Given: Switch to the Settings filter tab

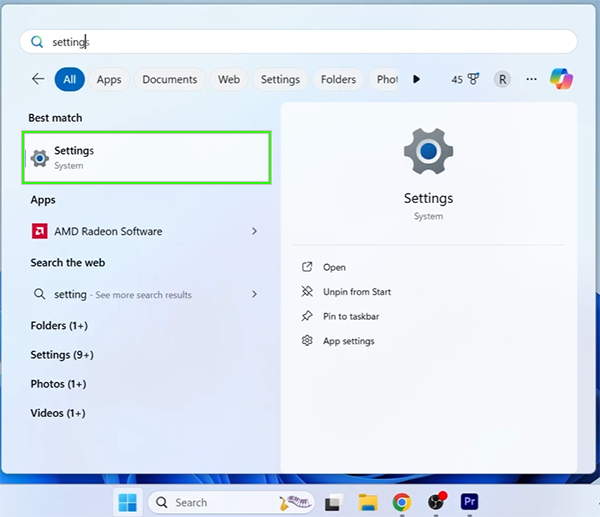Looking at the screenshot, I should pos(280,79).
